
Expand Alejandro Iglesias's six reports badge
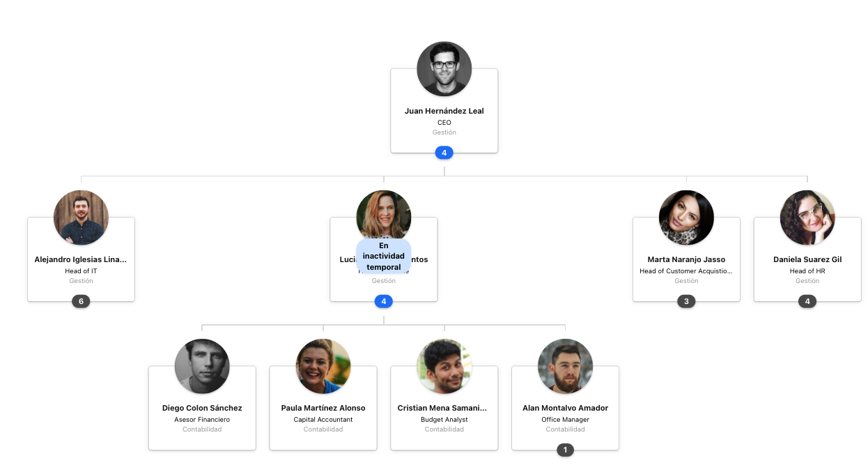81,301
